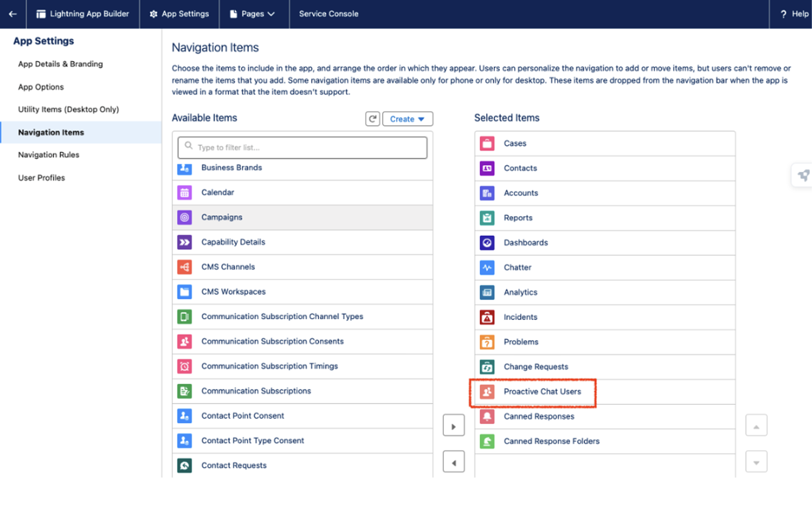Viewport: 812px width, 517px height.
Task: Click the Dashboards icon in Selected Items
Action: pyautogui.click(x=487, y=243)
